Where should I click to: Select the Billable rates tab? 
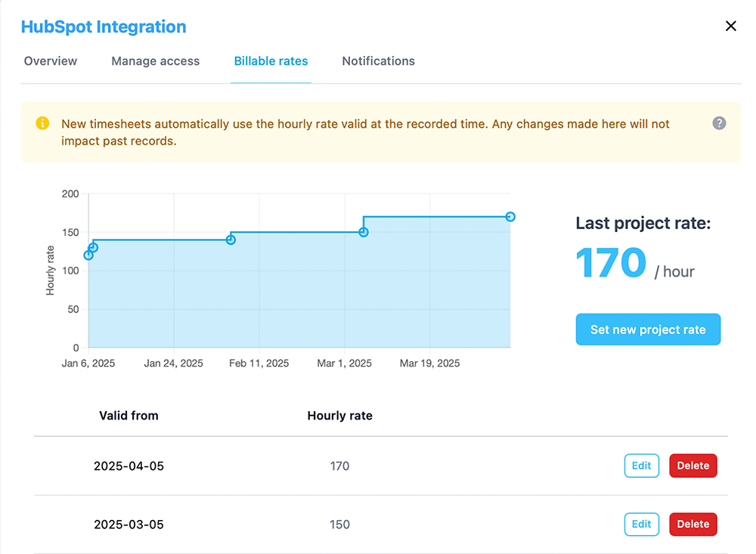point(271,61)
